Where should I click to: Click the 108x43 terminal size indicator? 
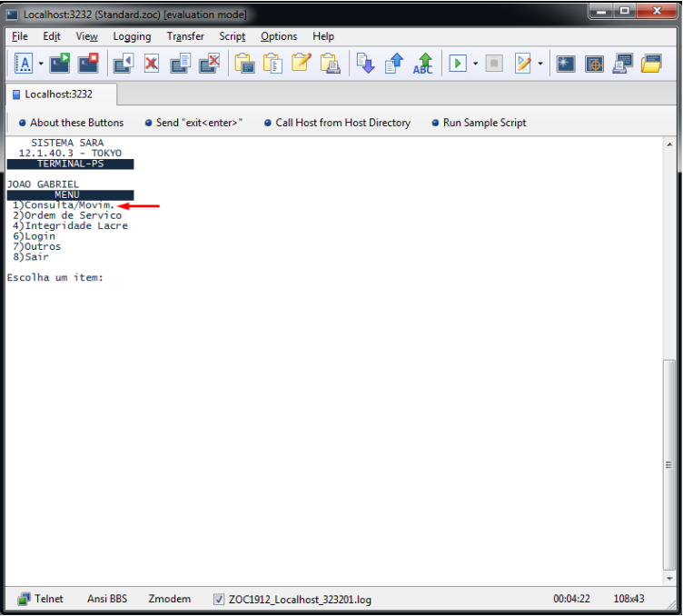click(x=629, y=599)
